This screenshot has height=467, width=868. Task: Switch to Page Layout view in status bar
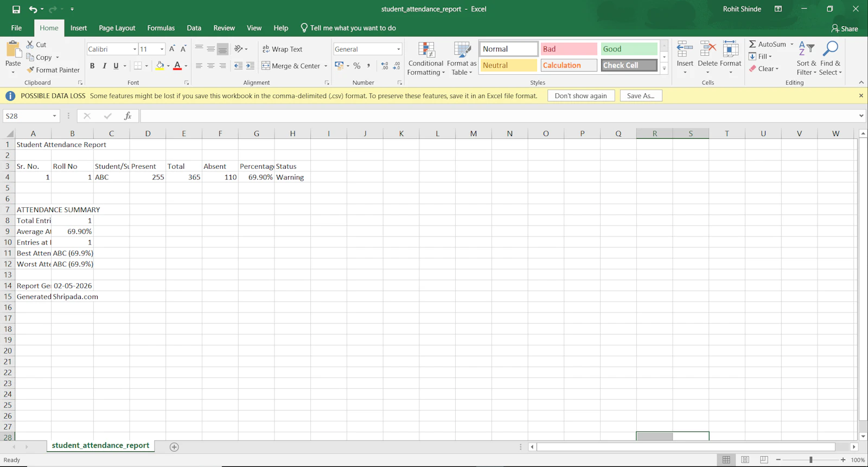coord(745,460)
